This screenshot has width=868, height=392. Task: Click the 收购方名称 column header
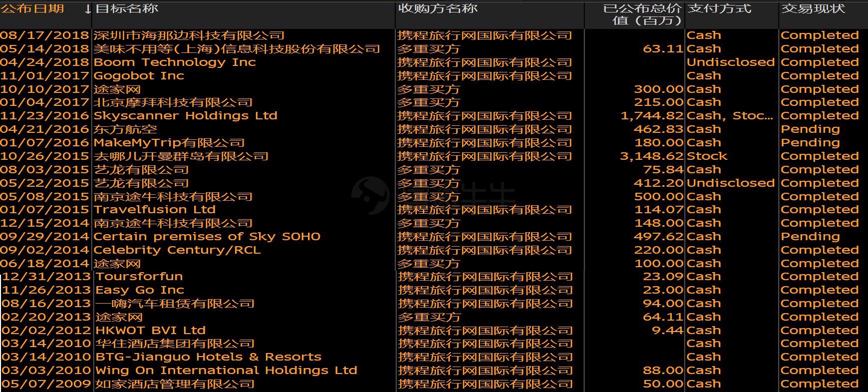tap(438, 8)
